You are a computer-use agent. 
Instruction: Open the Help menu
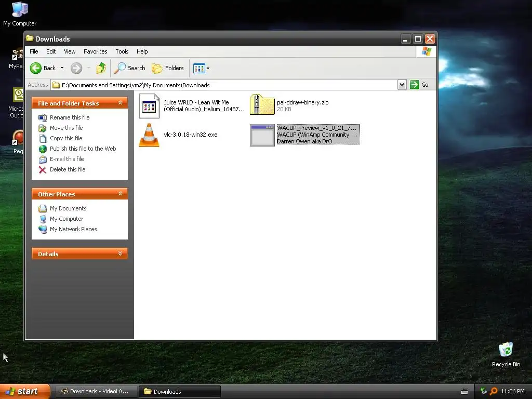click(x=142, y=51)
